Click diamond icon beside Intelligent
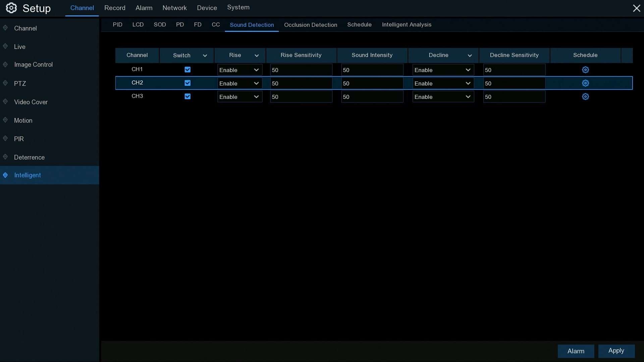644x362 pixels. 5,175
